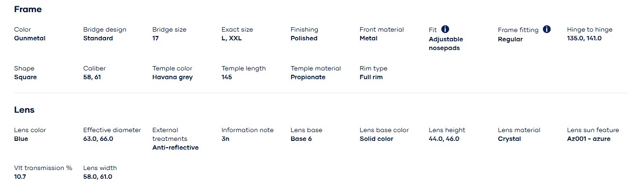
Task: Click the Havana grey temple color
Action: coord(173,77)
